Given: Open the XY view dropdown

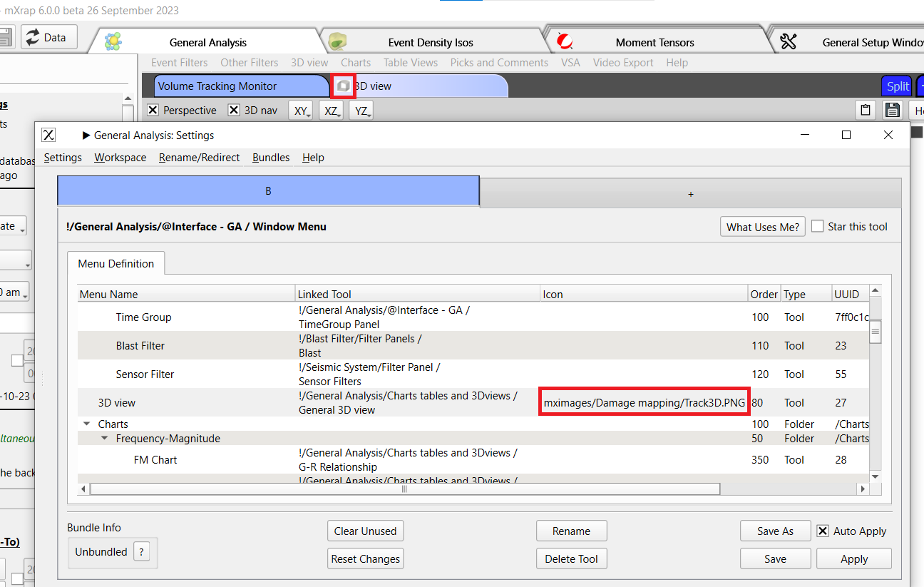Looking at the screenshot, I should 302,111.
